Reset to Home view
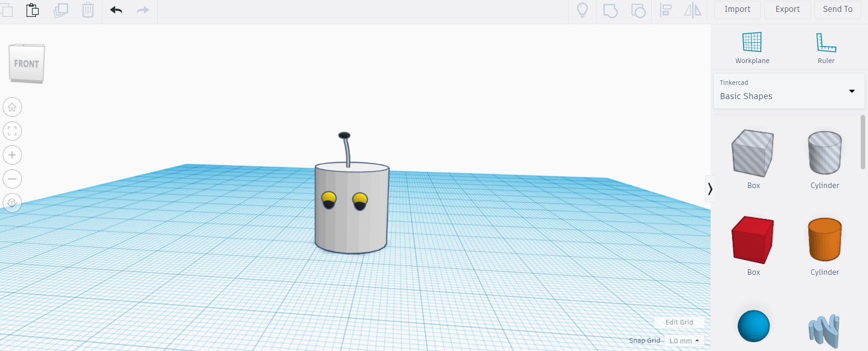The height and width of the screenshot is (351, 868). pos(12,107)
